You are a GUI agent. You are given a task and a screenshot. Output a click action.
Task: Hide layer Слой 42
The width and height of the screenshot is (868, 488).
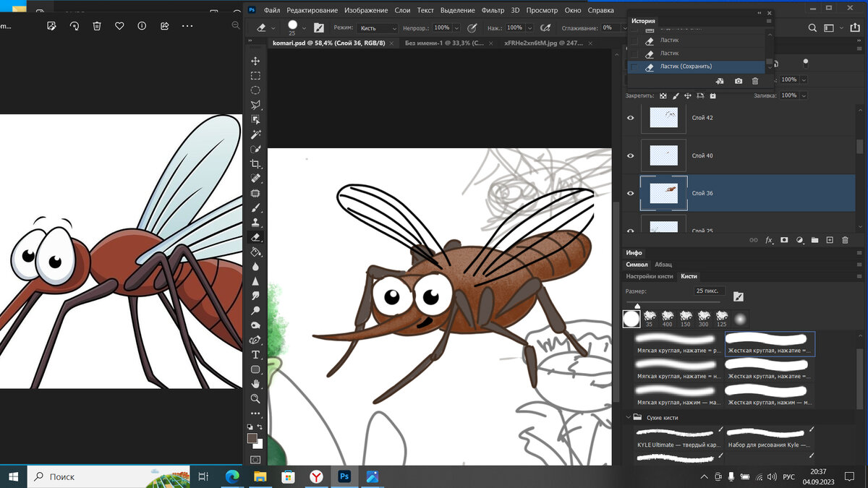(630, 117)
